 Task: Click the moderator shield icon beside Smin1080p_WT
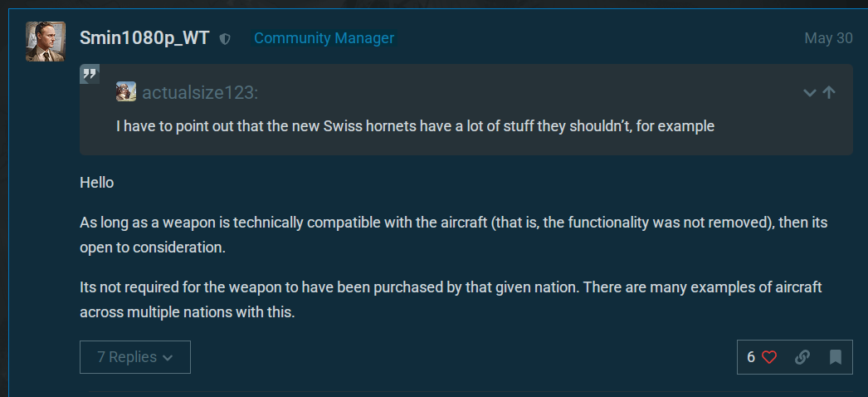point(225,39)
